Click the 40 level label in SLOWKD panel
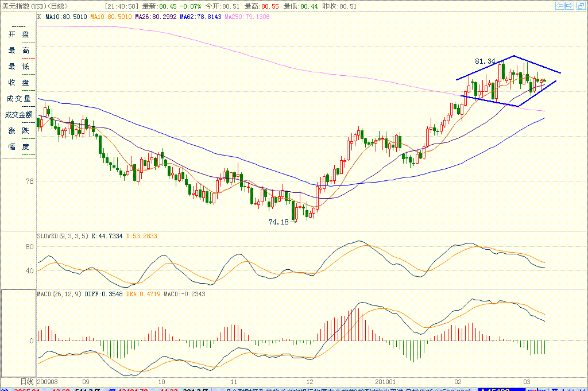 coord(29,270)
